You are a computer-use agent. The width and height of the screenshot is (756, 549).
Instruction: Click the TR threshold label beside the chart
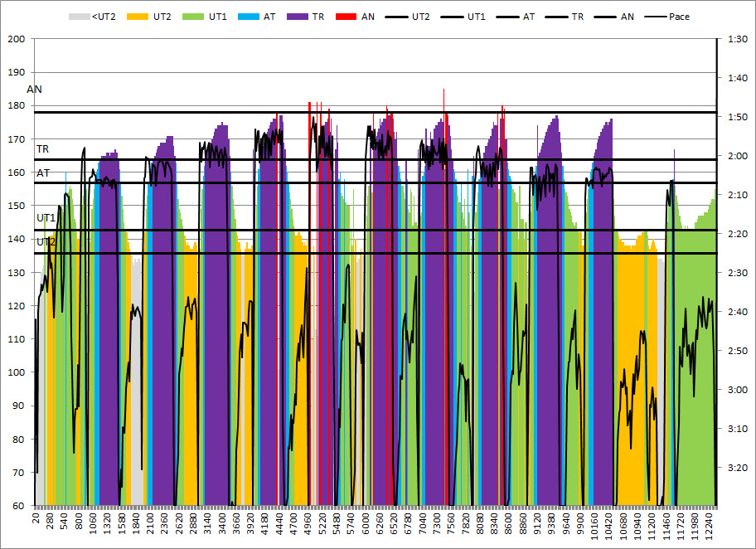[x=42, y=148]
